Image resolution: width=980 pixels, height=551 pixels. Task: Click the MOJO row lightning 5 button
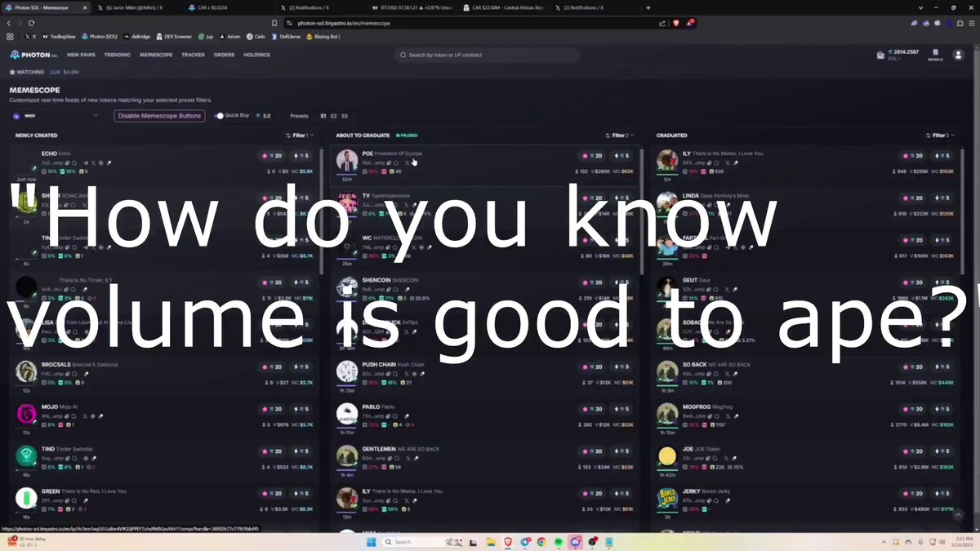coord(301,409)
